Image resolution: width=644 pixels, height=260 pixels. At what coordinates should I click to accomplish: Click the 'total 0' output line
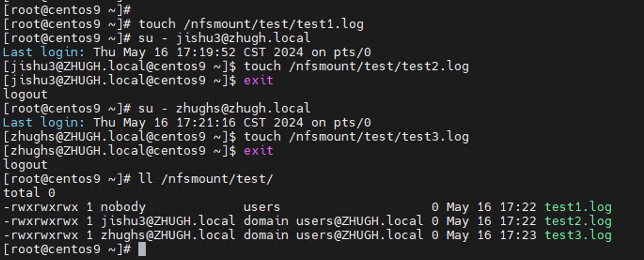coord(29,193)
